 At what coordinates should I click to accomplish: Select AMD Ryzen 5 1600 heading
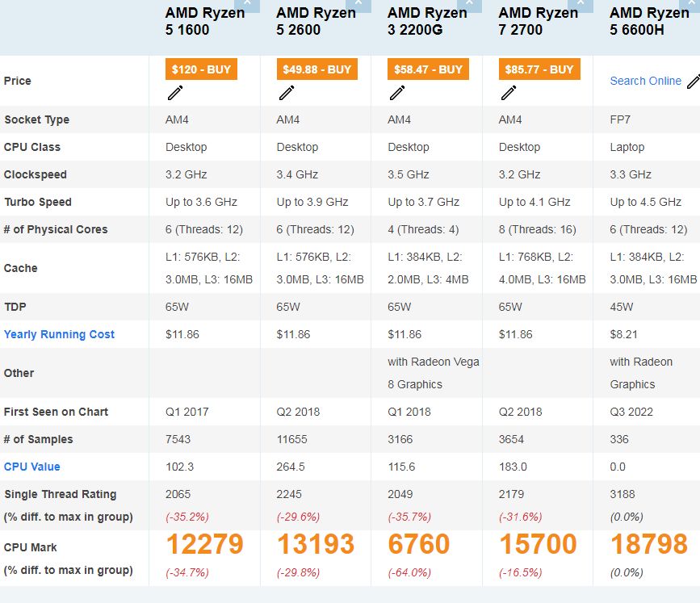[205, 21]
